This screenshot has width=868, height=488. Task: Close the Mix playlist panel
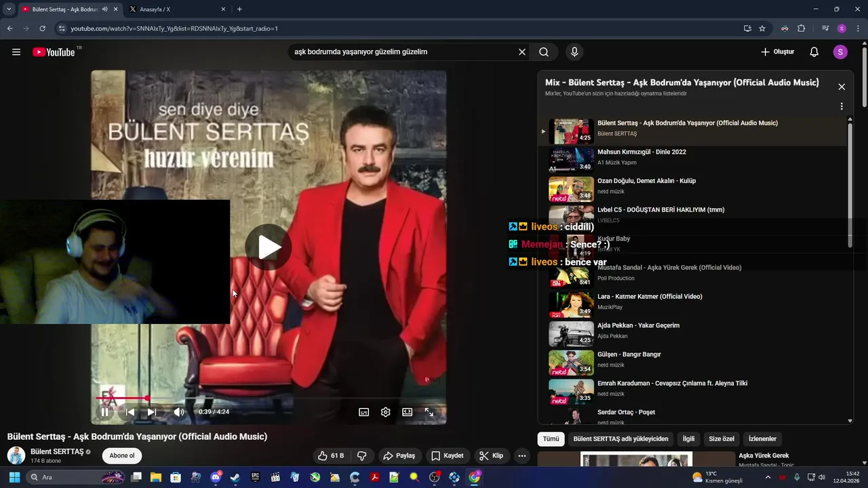pos(842,87)
